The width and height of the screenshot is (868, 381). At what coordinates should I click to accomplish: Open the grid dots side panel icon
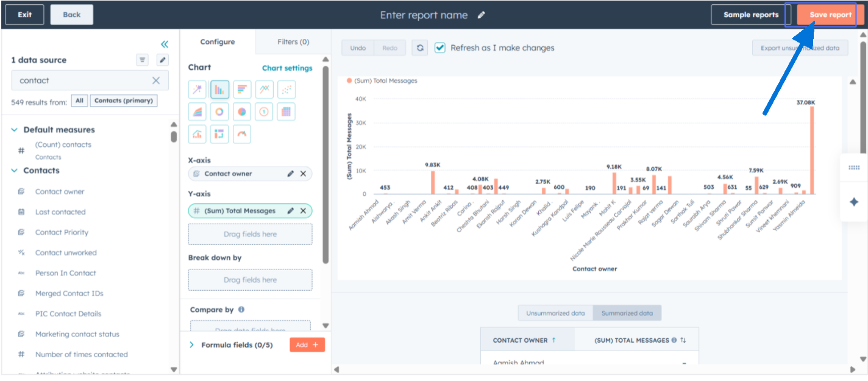(x=854, y=168)
